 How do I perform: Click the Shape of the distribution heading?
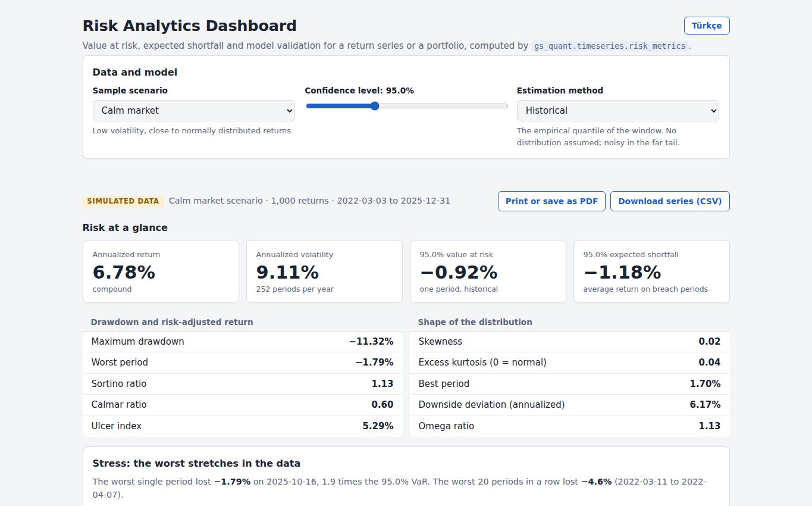point(475,322)
